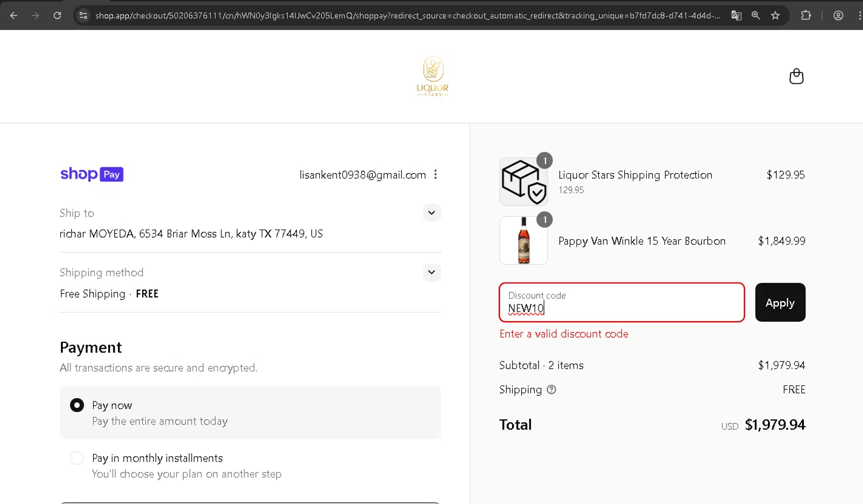
Task: Click the shipping address text for richar MOYEDA
Action: (191, 234)
